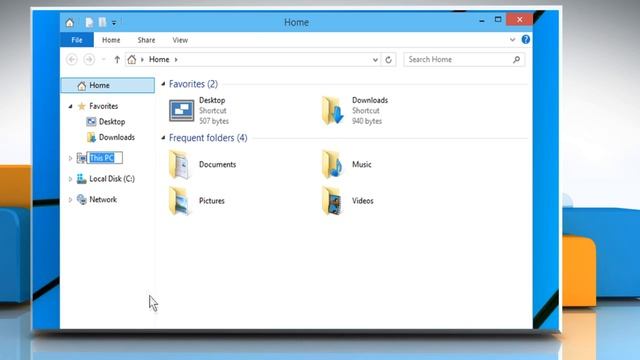640x360 pixels.
Task: Click the Documents folder label
Action: tap(218, 164)
